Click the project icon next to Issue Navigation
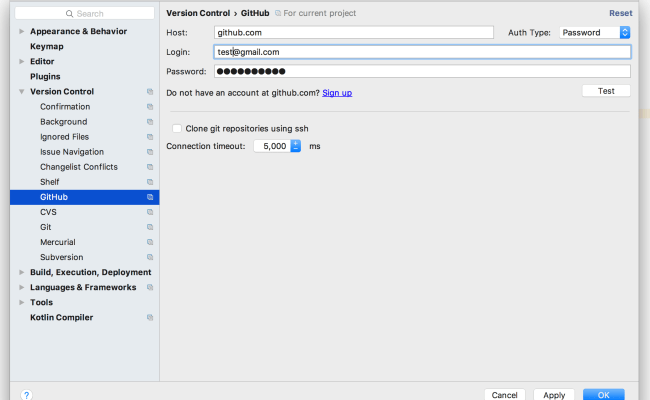This screenshot has width=650, height=400. [150, 152]
